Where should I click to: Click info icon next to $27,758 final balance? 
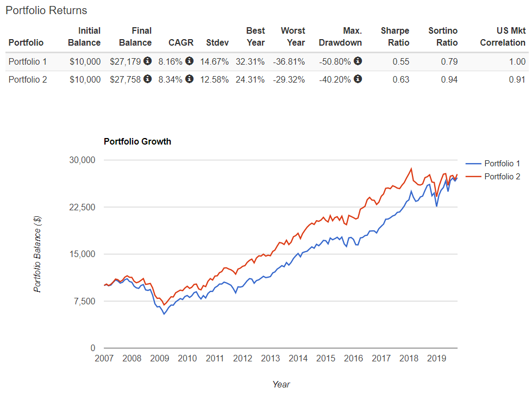[148, 79]
